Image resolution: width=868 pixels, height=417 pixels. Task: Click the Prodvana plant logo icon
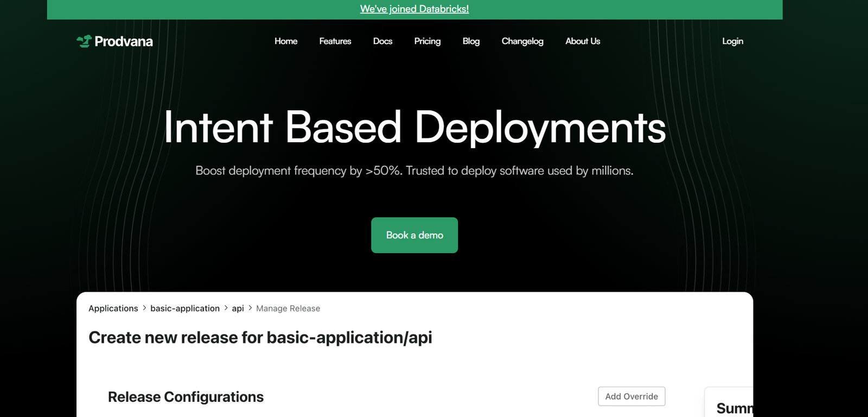tap(84, 41)
